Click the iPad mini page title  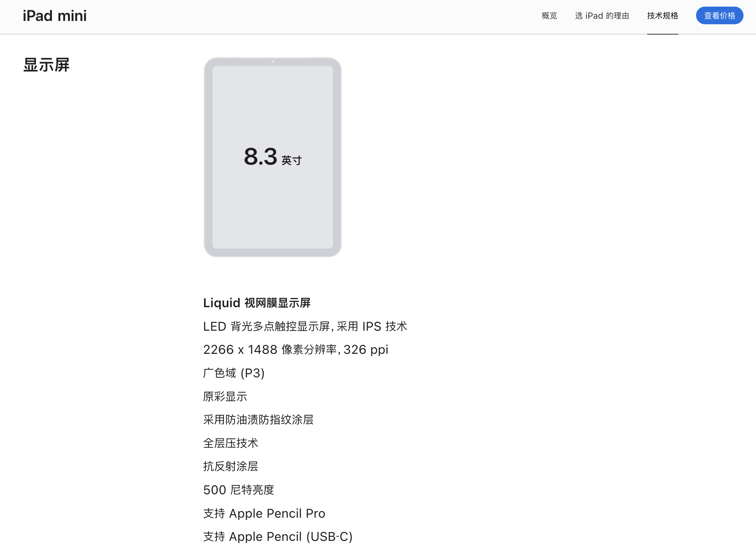pyautogui.click(x=55, y=16)
